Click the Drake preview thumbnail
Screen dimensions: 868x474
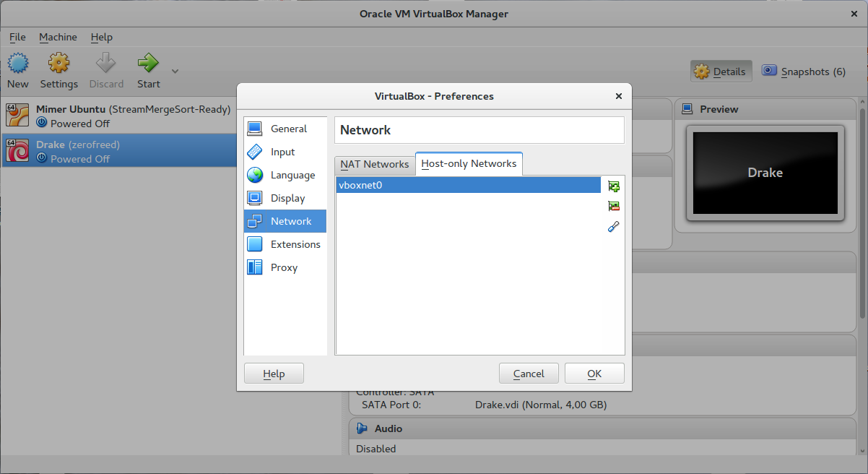(765, 173)
